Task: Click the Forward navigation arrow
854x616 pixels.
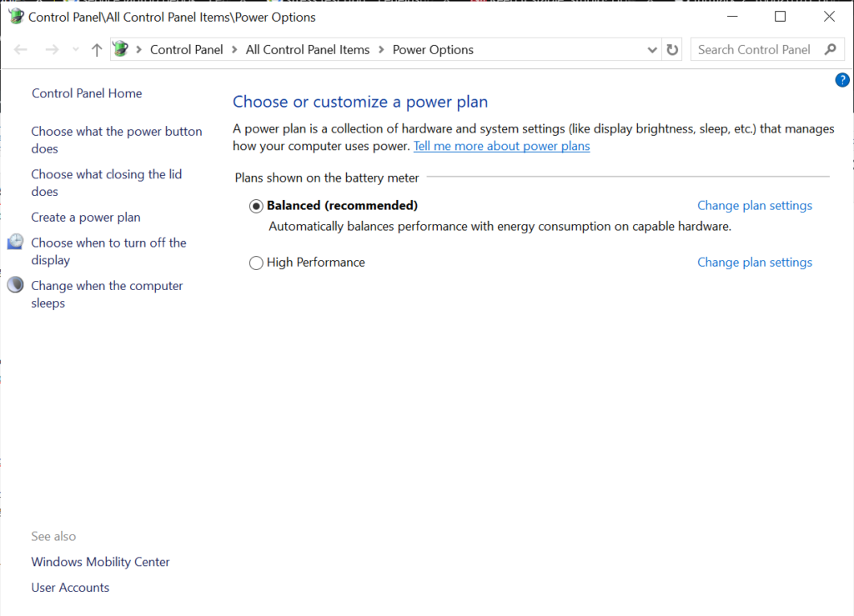Action: tap(52, 49)
